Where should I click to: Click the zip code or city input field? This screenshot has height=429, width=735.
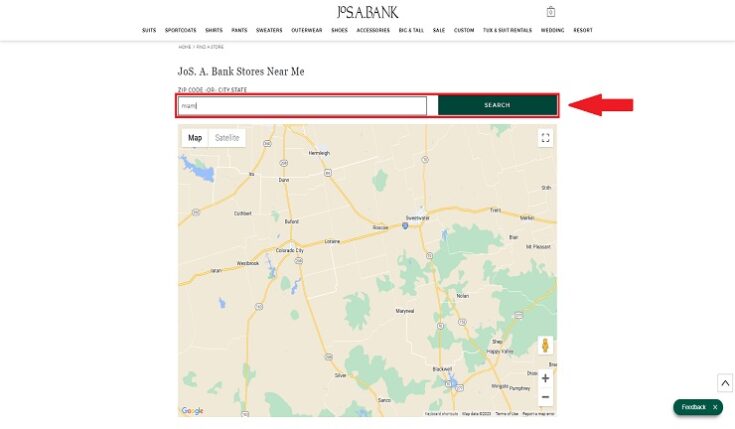302,106
